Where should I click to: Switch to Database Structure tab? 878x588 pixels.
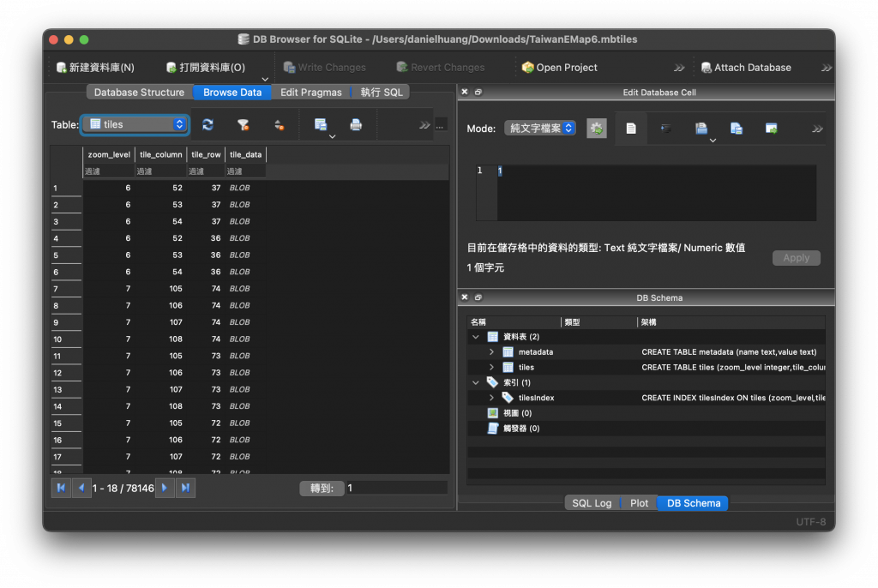pyautogui.click(x=140, y=92)
